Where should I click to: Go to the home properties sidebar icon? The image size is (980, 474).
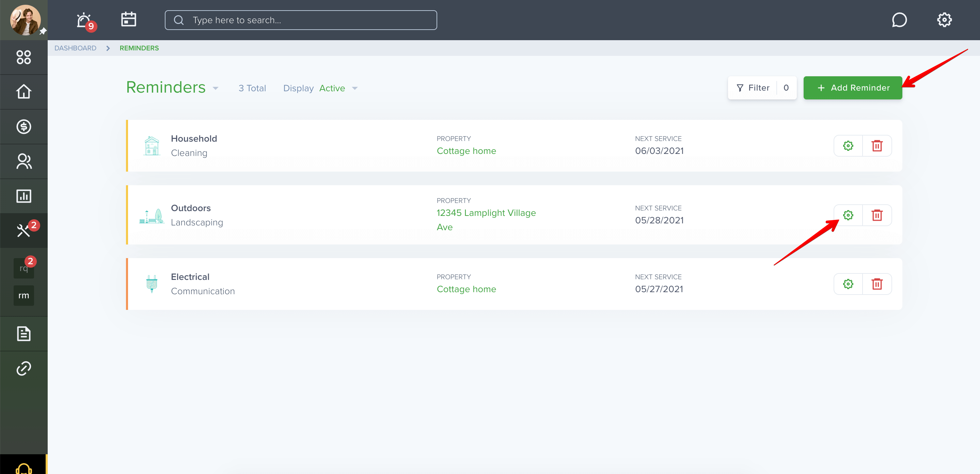(23, 92)
